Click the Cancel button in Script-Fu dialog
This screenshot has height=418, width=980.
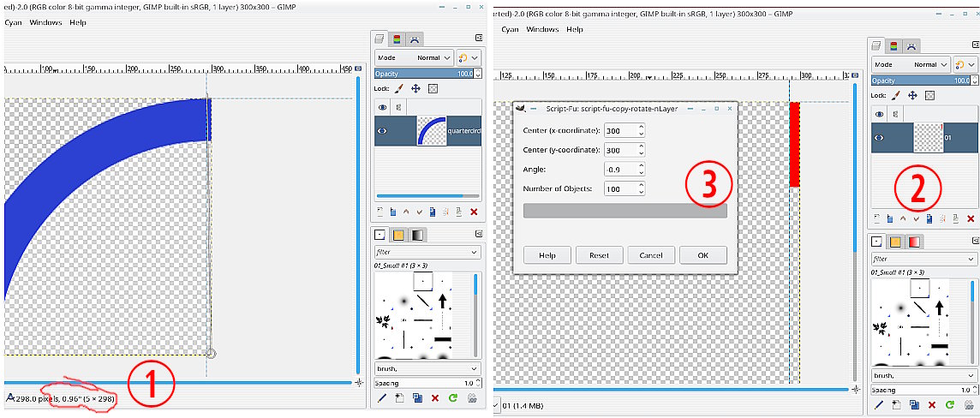pos(651,255)
